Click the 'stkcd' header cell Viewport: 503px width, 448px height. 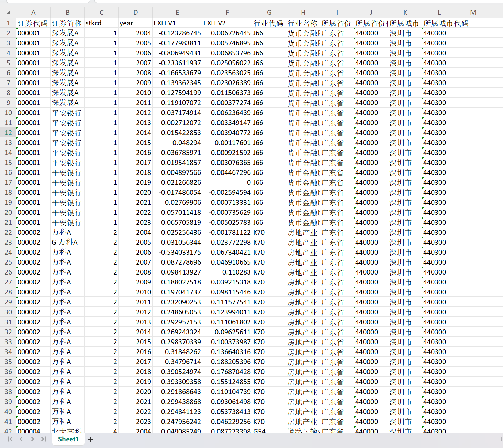101,23
